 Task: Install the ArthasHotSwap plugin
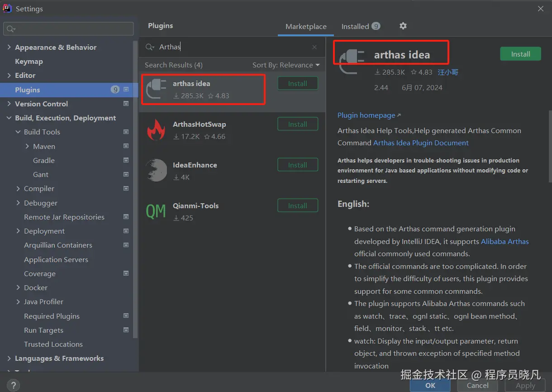pos(298,124)
